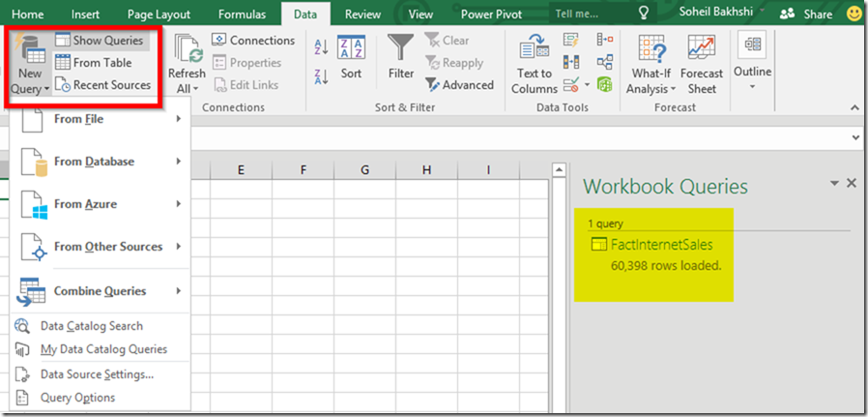Select column E header
Image resolution: width=868 pixels, height=417 pixels.
tap(241, 170)
